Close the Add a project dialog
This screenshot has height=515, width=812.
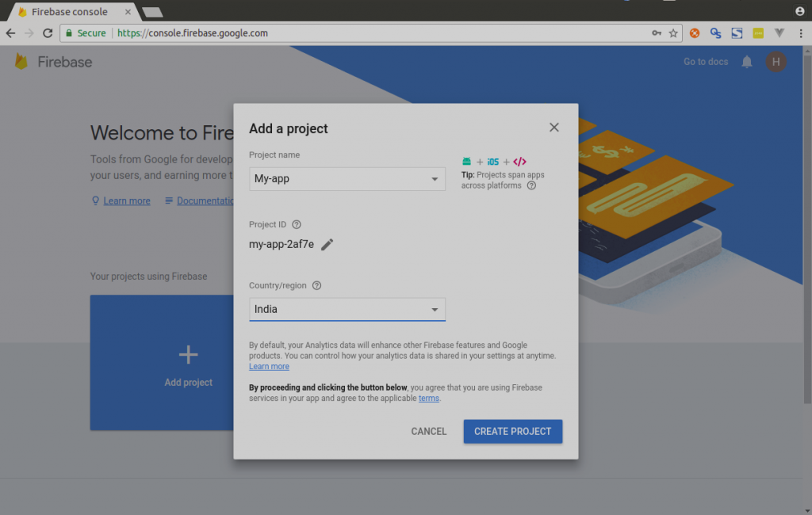click(x=553, y=128)
